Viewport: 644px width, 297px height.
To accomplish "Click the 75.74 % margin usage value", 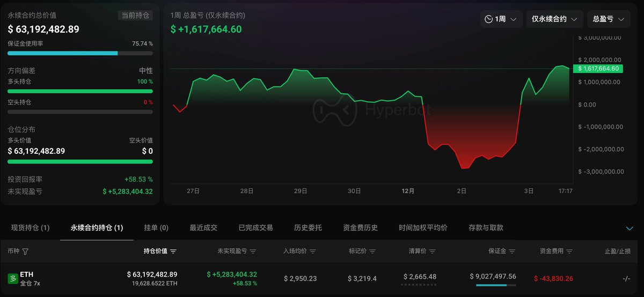I will [x=142, y=43].
